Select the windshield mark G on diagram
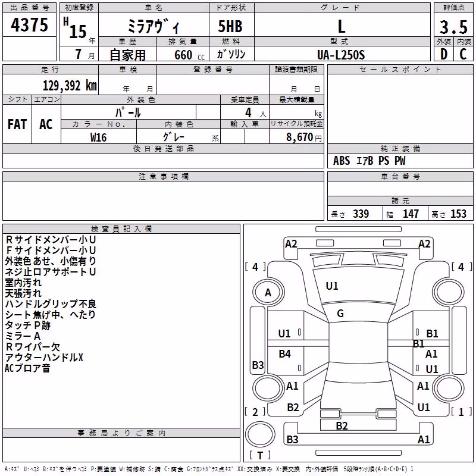 pos(340,314)
